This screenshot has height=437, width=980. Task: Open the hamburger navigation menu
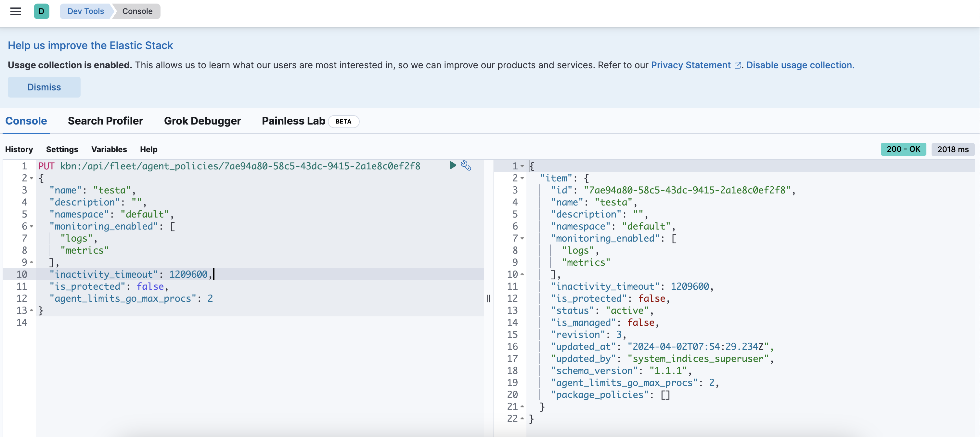point(16,11)
